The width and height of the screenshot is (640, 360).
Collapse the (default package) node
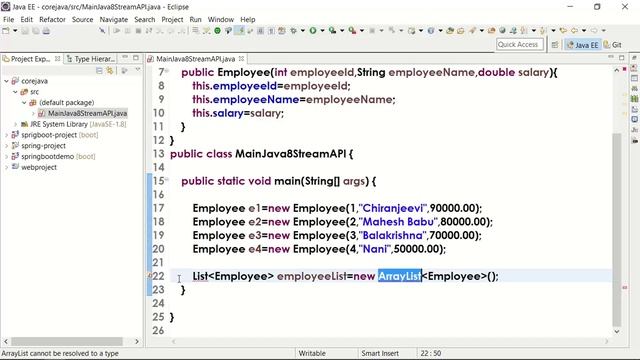pyautogui.click(x=24, y=102)
